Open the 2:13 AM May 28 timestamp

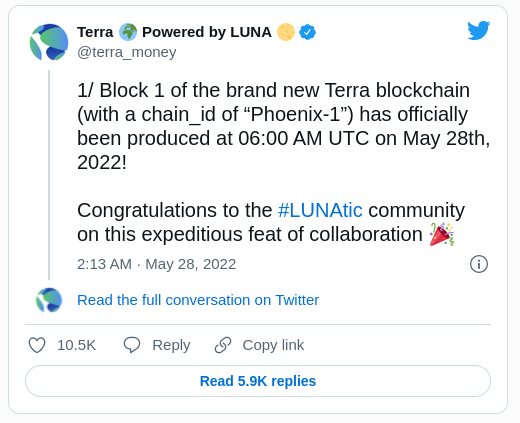(157, 264)
